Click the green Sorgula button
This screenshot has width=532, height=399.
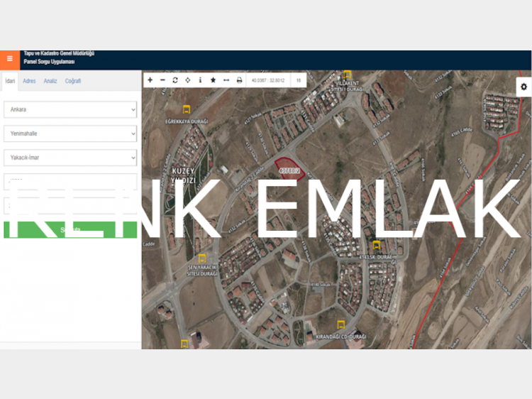click(70, 230)
